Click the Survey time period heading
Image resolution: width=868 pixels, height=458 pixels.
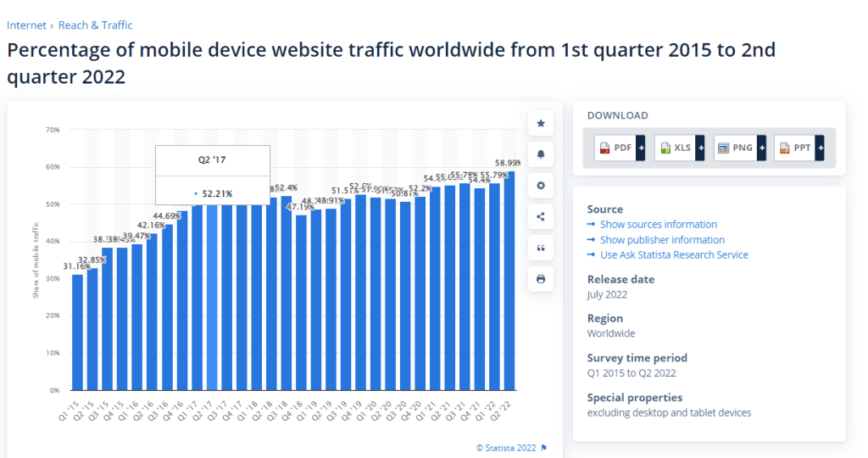coord(637,358)
